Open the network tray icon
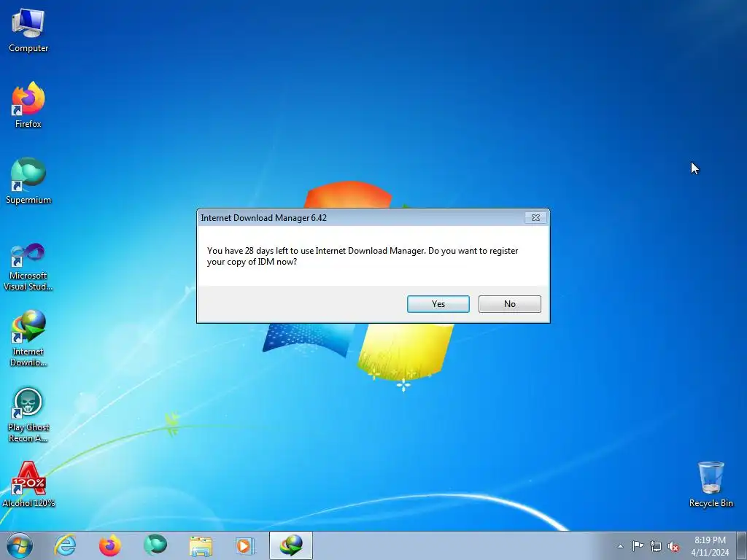 click(x=656, y=546)
